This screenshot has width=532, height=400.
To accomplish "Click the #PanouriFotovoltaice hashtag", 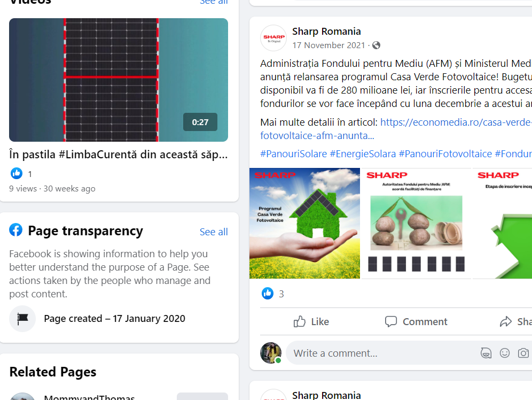I will click(x=445, y=154).
